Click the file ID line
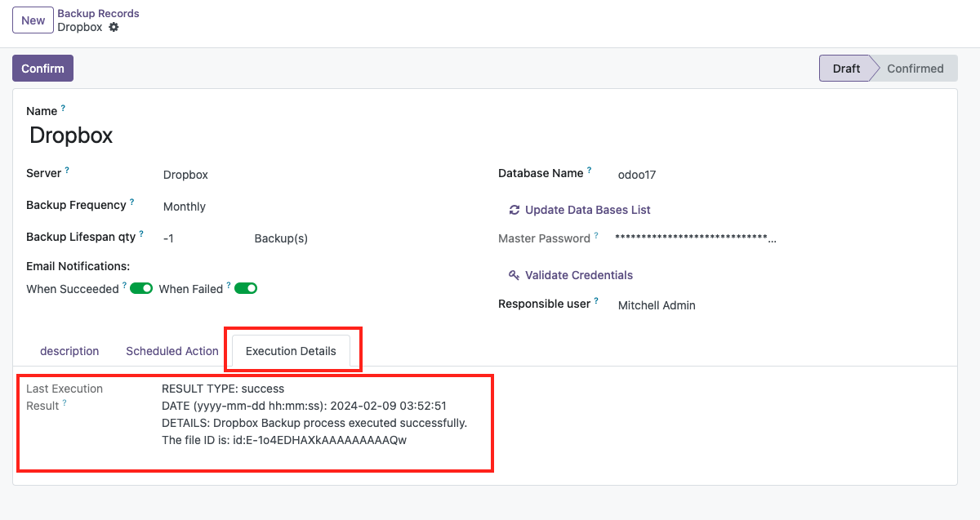This screenshot has height=520, width=980. tap(284, 440)
